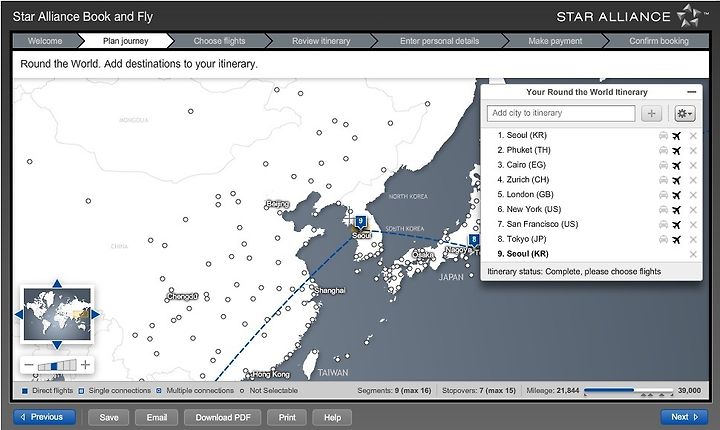Pan minimap left with left arrow

19,314
